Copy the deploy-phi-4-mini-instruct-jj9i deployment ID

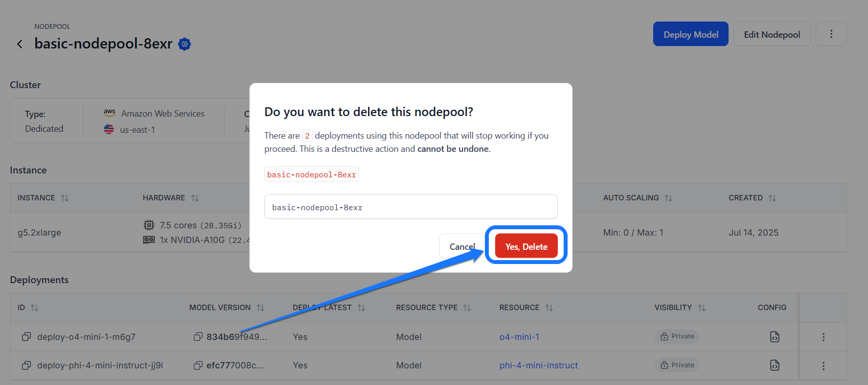[26, 365]
